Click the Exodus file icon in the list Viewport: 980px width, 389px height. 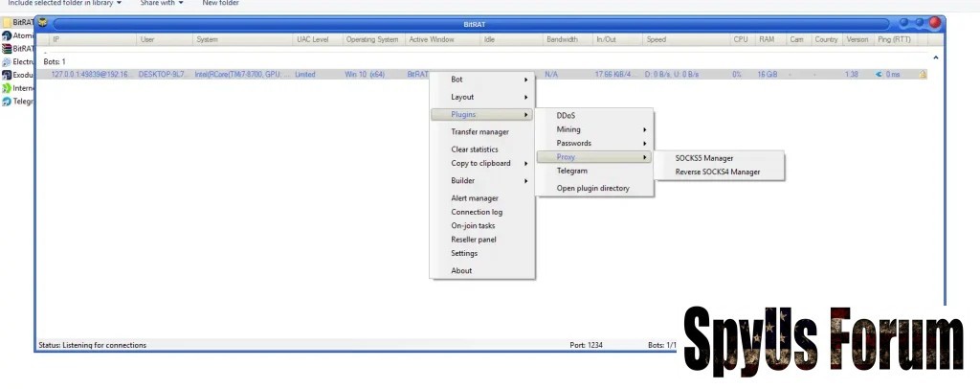pyautogui.click(x=7, y=75)
